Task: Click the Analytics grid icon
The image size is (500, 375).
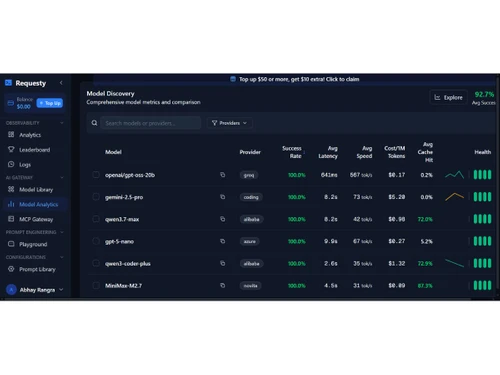Action: pos(11,134)
